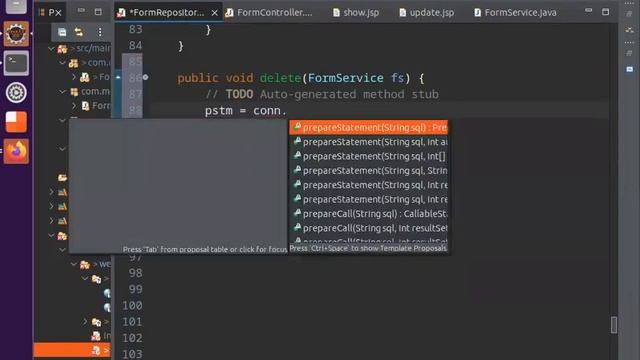Collapse the src/main folder node
The width and height of the screenshot is (640, 360).
coord(51,49)
